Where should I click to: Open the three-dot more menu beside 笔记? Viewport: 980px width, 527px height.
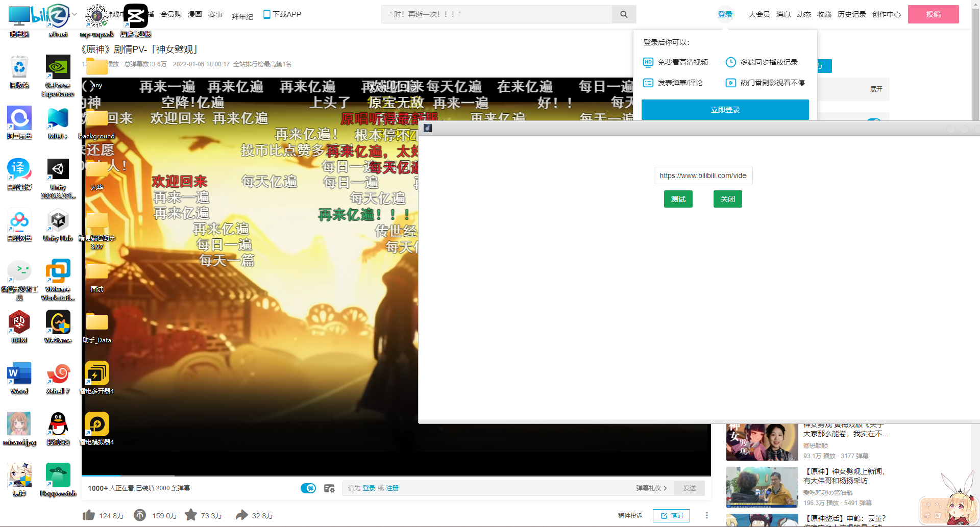(x=707, y=515)
